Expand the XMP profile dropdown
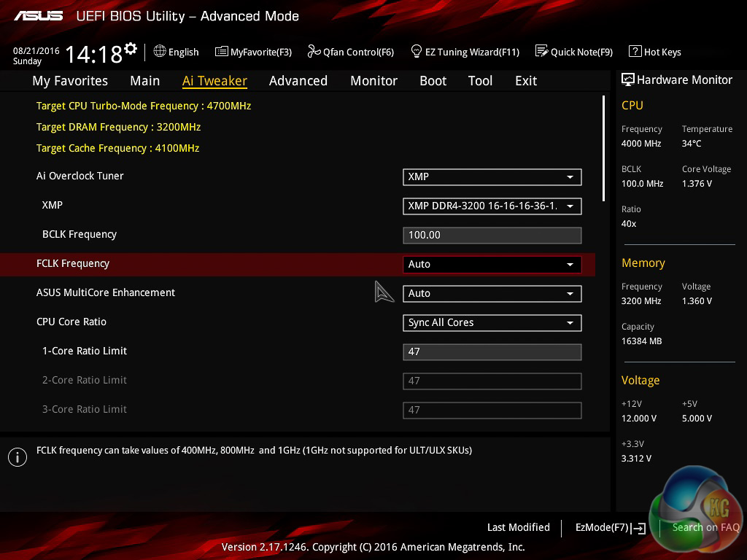This screenshot has height=560, width=747. 492,206
